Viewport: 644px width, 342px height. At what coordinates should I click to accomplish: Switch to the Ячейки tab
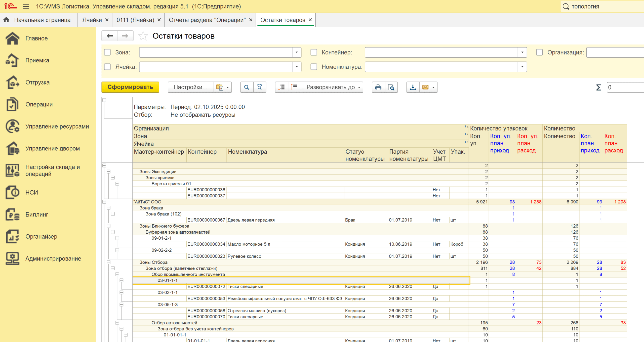(92, 20)
